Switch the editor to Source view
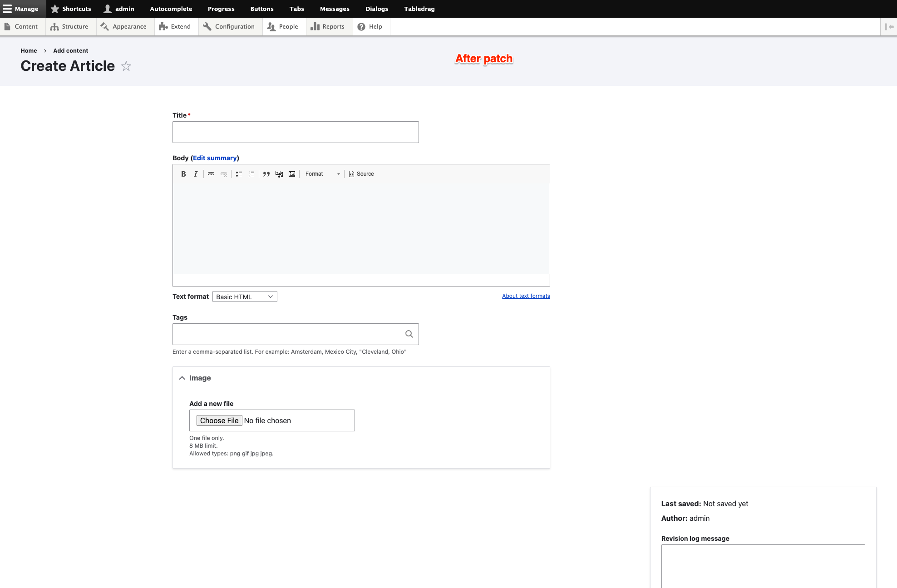Image resolution: width=897 pixels, height=588 pixels. pos(361,174)
